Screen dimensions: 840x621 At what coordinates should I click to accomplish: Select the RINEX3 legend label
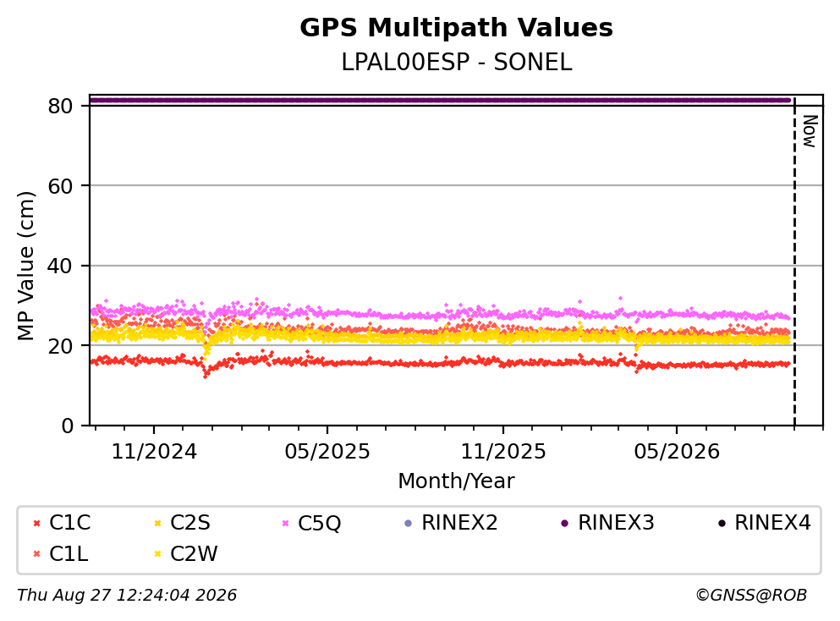[x=616, y=522]
